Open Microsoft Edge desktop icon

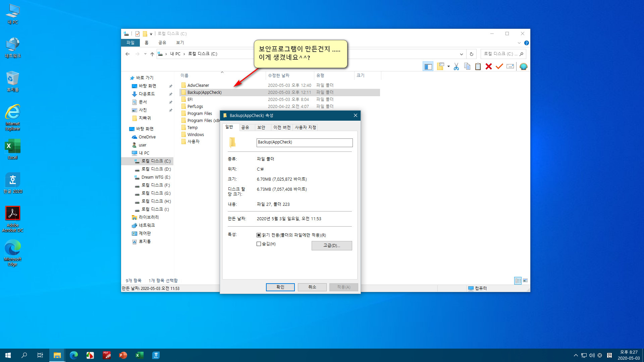(13, 253)
